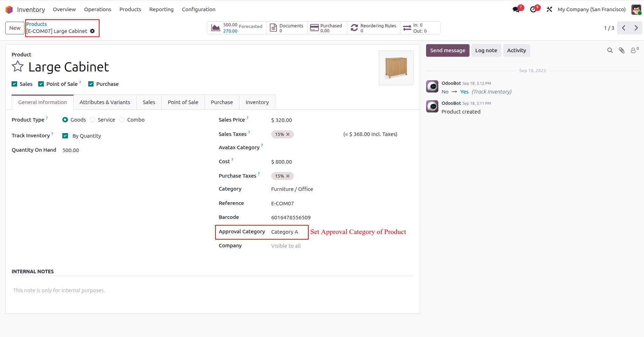Open the activities clock icon in header

pos(533,9)
